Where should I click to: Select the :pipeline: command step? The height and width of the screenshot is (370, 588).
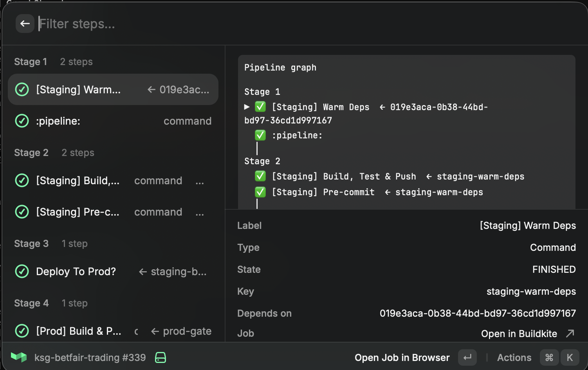point(113,121)
